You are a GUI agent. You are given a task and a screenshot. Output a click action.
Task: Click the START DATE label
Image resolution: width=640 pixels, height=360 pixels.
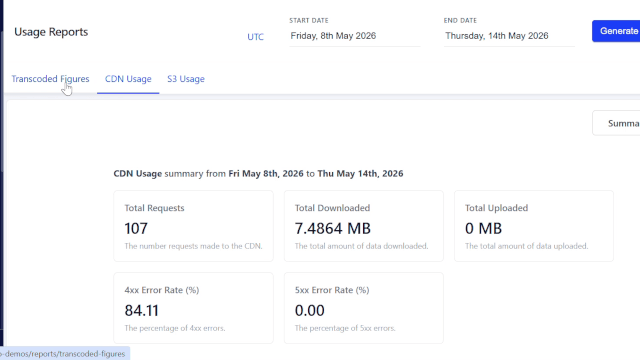[x=309, y=20]
